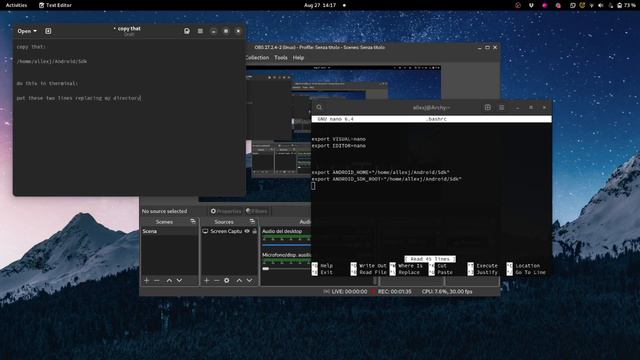Viewport: 640px width, 360px height.
Task: Pop out the Sources dock via its header icon
Action: point(252,221)
